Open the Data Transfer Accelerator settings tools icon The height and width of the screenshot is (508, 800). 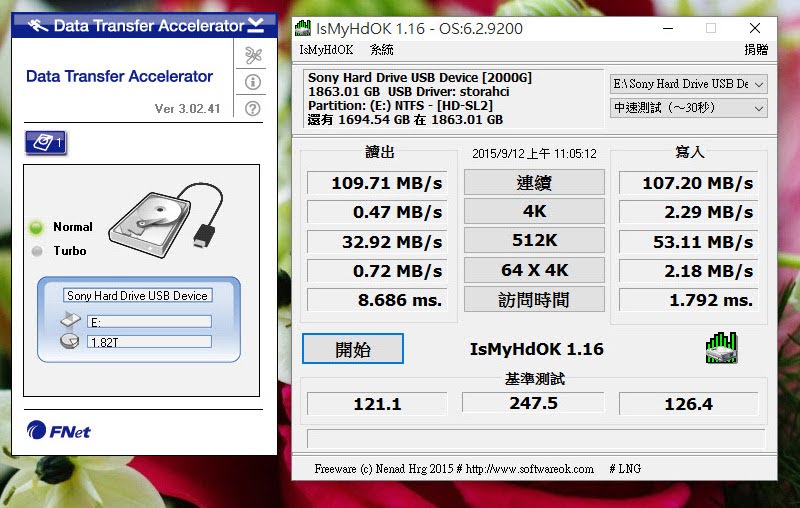click(x=253, y=55)
